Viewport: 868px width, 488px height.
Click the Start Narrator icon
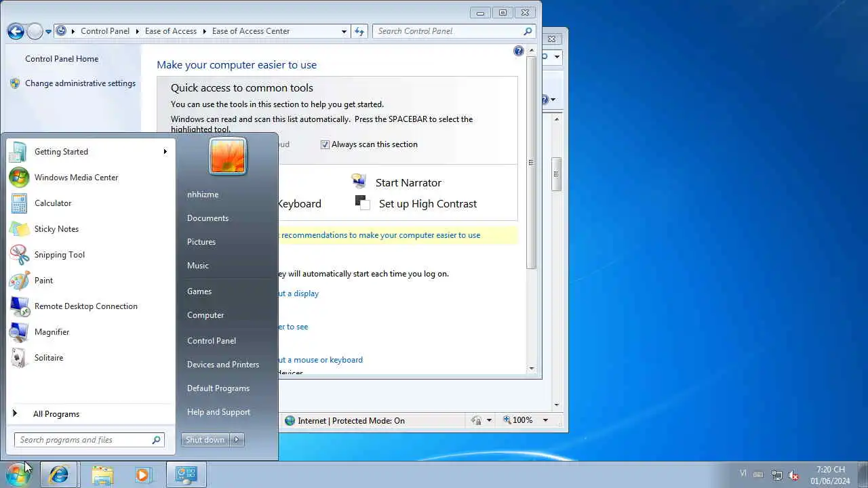359,182
